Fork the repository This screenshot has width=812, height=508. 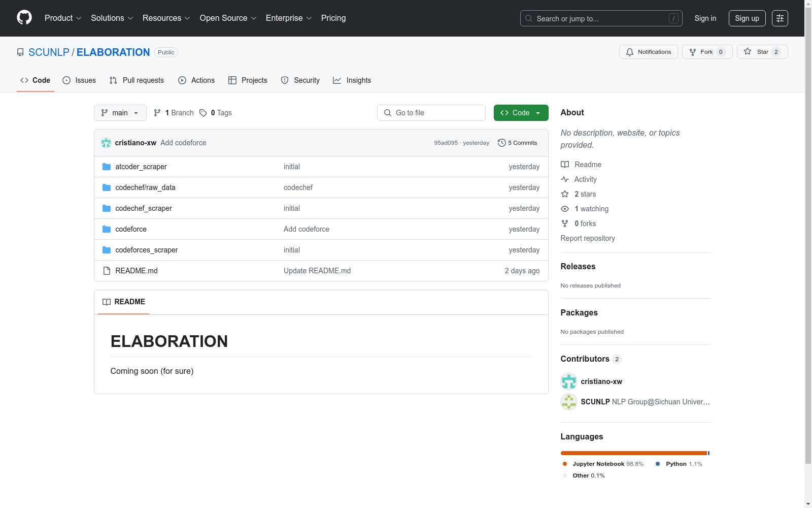(x=707, y=52)
